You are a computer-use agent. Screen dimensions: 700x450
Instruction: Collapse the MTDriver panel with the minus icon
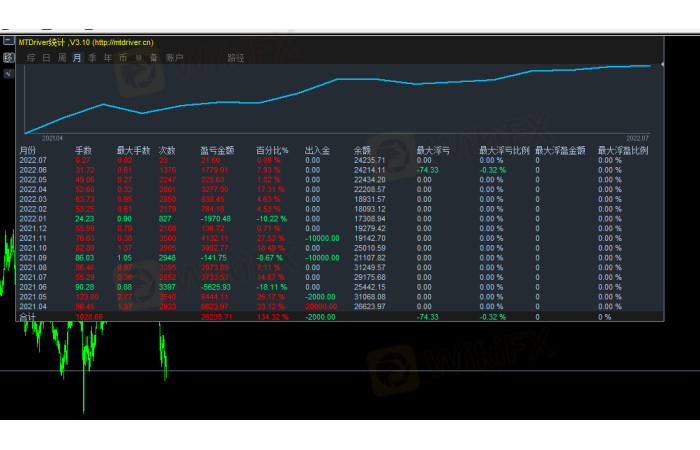click(x=8, y=41)
